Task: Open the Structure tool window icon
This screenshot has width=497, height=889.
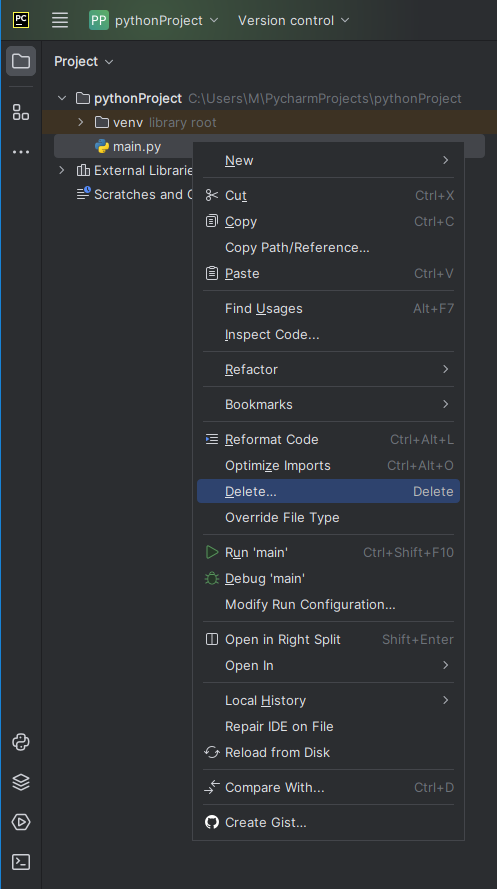Action: (21, 112)
